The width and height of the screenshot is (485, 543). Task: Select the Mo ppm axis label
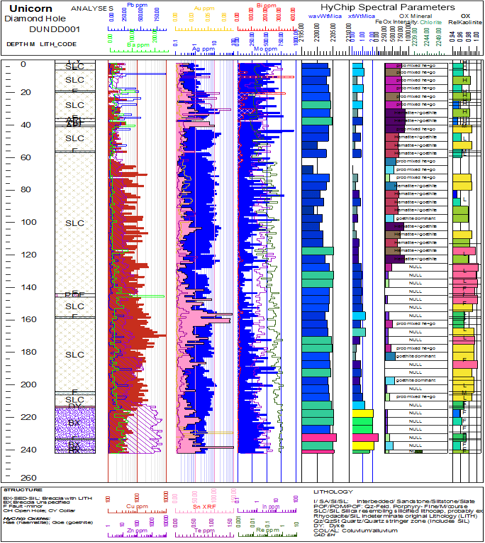tap(266, 49)
